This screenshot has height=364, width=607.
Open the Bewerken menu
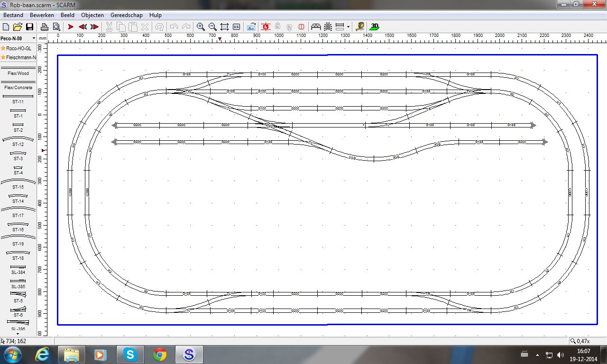tap(42, 15)
